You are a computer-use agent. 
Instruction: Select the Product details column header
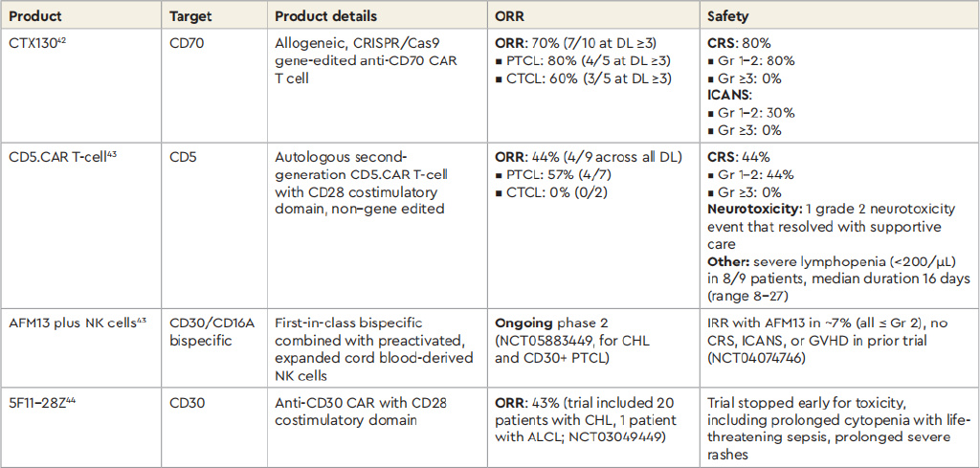pyautogui.click(x=325, y=16)
